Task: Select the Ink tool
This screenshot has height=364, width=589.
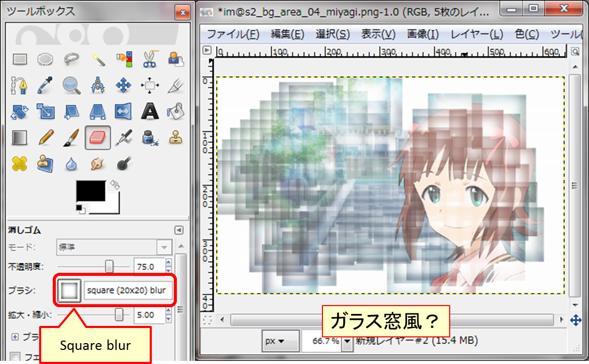Action: click(150, 138)
